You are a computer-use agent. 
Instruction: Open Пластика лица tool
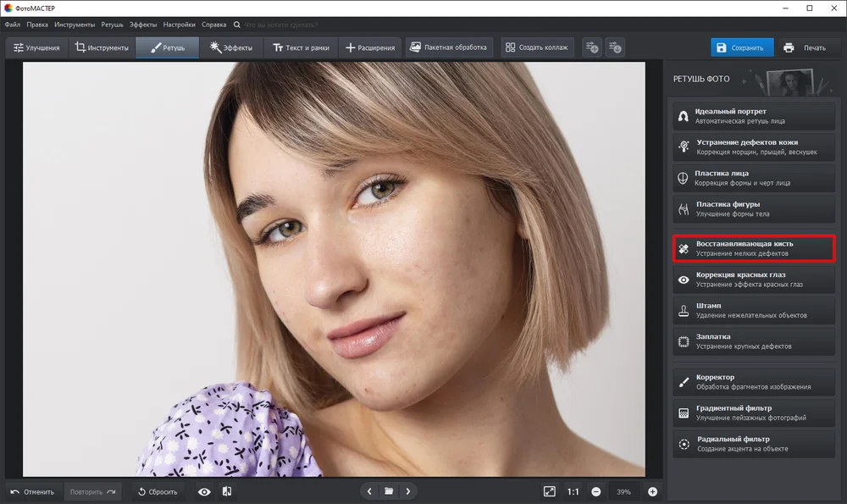(x=754, y=178)
